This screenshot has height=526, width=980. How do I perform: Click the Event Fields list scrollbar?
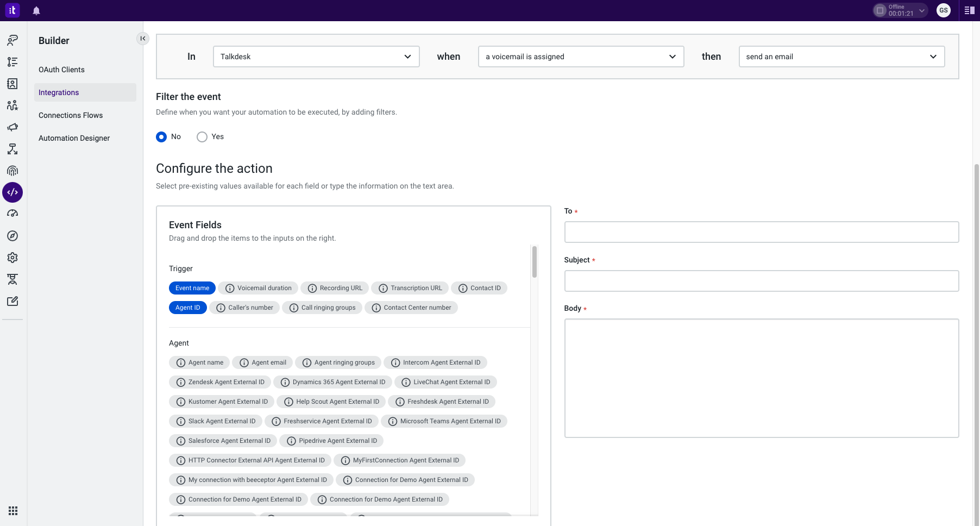535,262
